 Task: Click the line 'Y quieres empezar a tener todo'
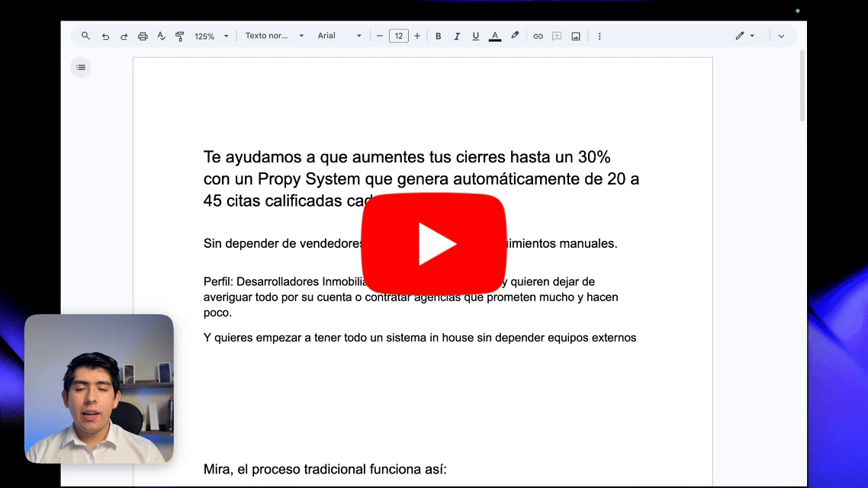point(420,338)
